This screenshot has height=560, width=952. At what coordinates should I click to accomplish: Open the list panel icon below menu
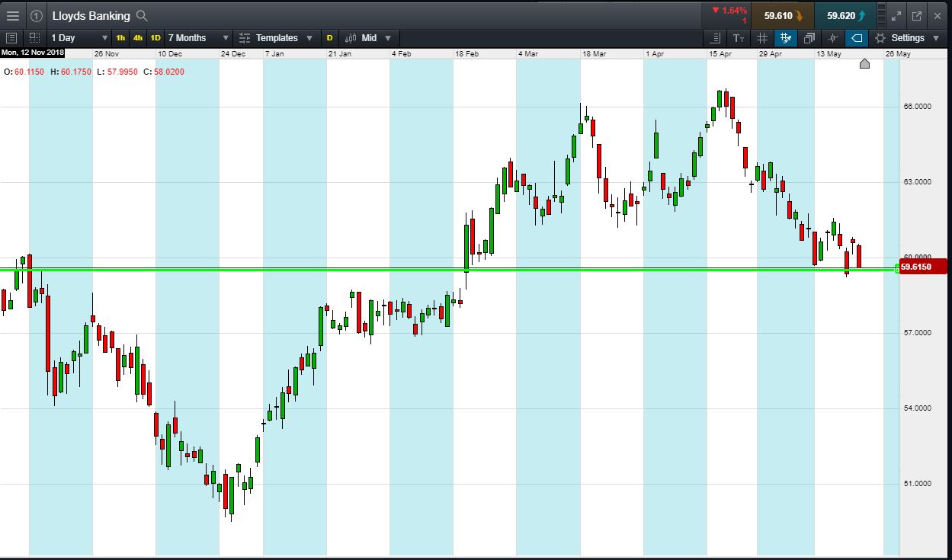[11, 37]
